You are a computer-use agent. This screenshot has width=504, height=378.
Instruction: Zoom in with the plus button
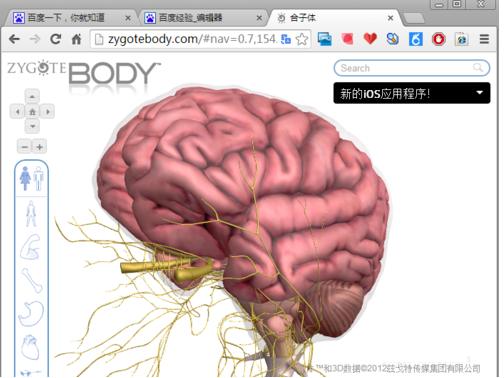tap(40, 147)
